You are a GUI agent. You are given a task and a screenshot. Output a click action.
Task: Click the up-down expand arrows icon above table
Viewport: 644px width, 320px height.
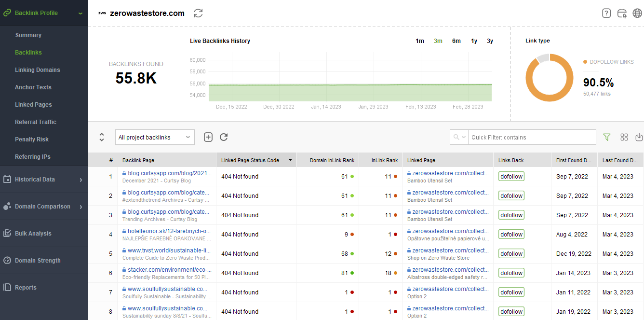pos(102,137)
